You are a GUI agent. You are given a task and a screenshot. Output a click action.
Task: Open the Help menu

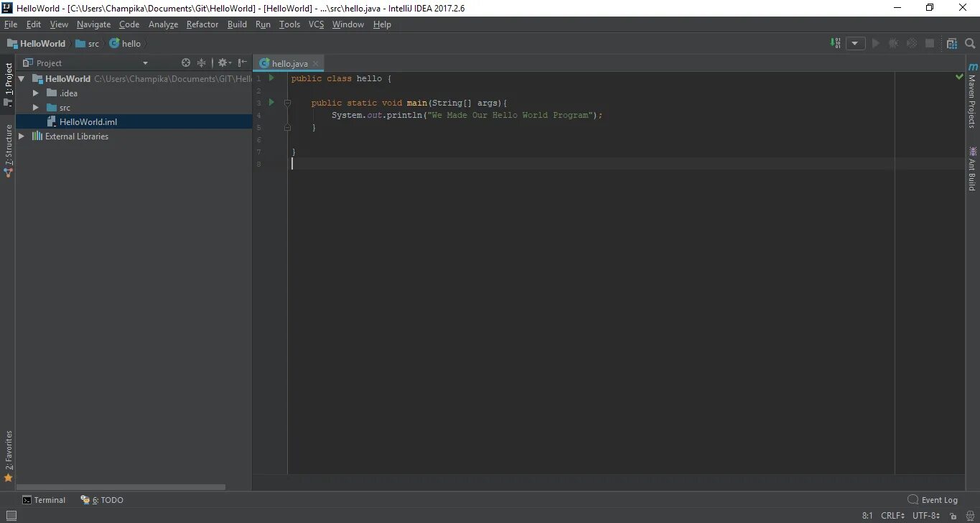382,24
